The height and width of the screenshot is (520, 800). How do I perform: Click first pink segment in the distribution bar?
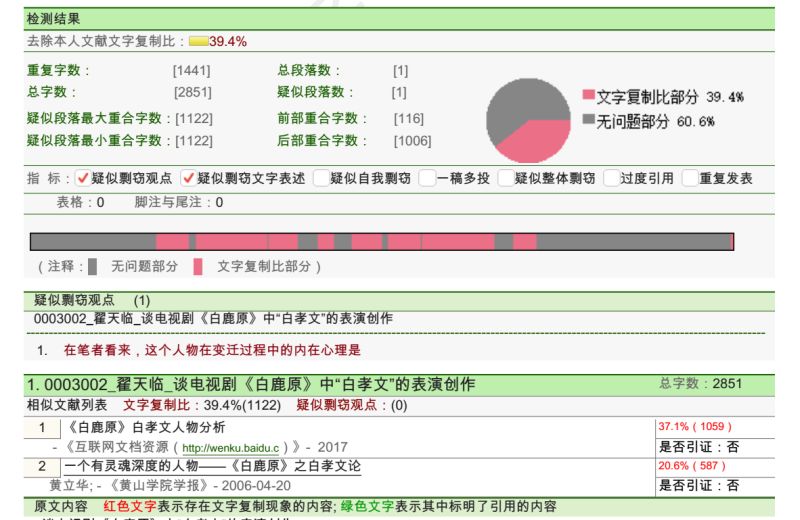(x=172, y=241)
